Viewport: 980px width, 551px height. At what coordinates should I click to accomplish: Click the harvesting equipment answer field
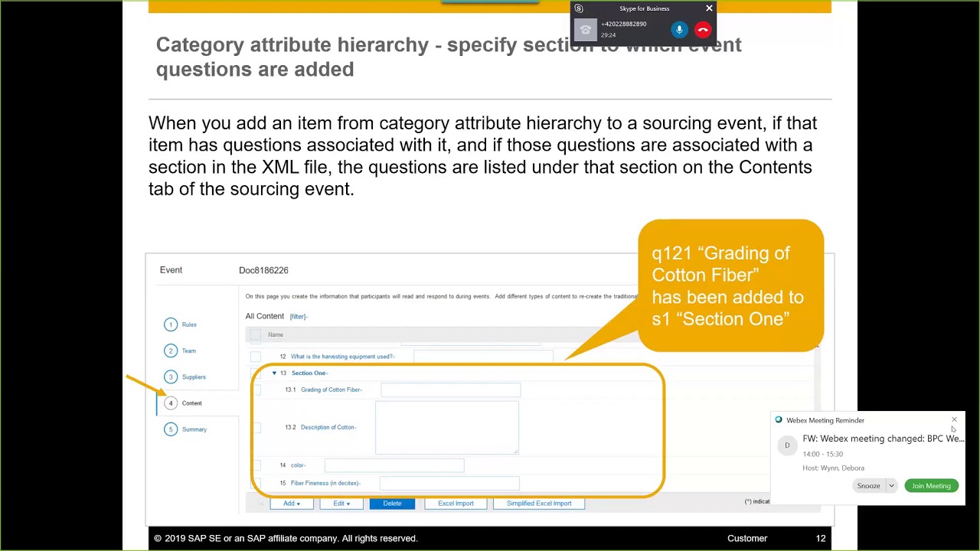tap(483, 357)
